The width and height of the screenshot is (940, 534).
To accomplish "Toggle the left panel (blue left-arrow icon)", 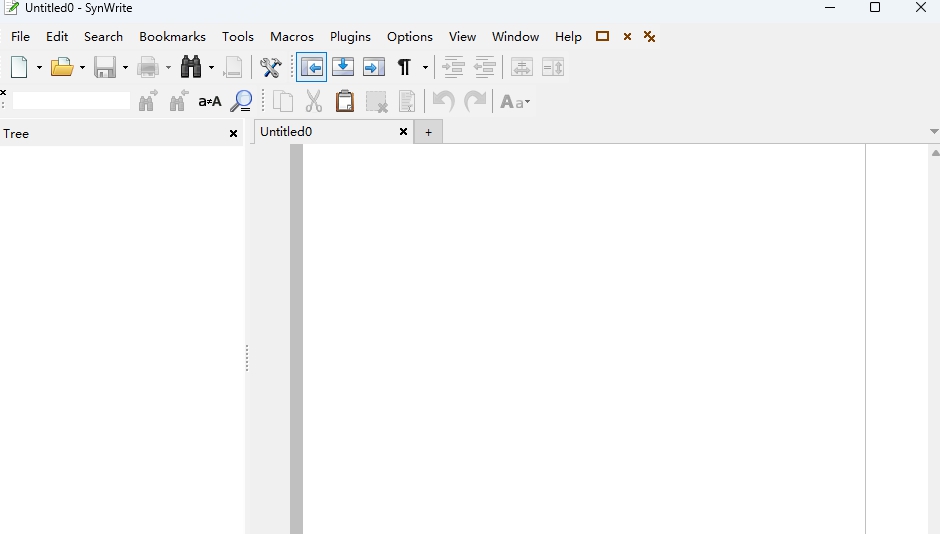I will [312, 67].
